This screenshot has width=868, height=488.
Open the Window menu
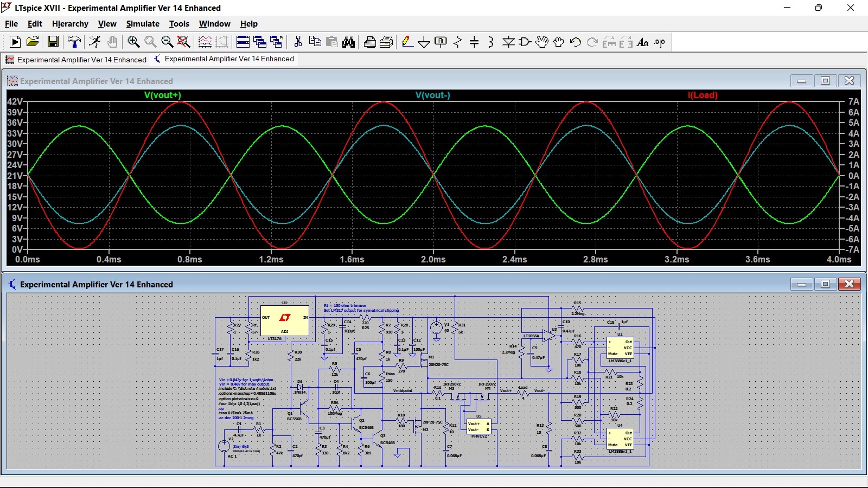214,24
